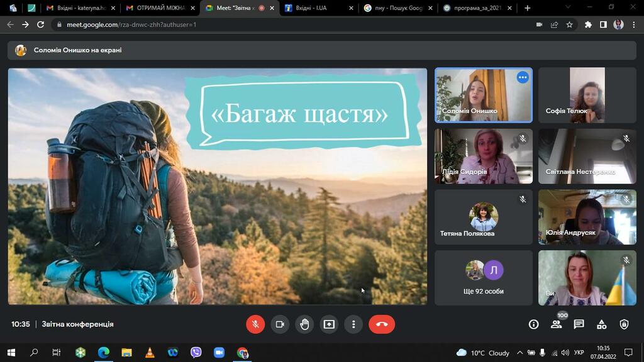Open more options three-dot menu
The height and width of the screenshot is (362, 644).
353,324
